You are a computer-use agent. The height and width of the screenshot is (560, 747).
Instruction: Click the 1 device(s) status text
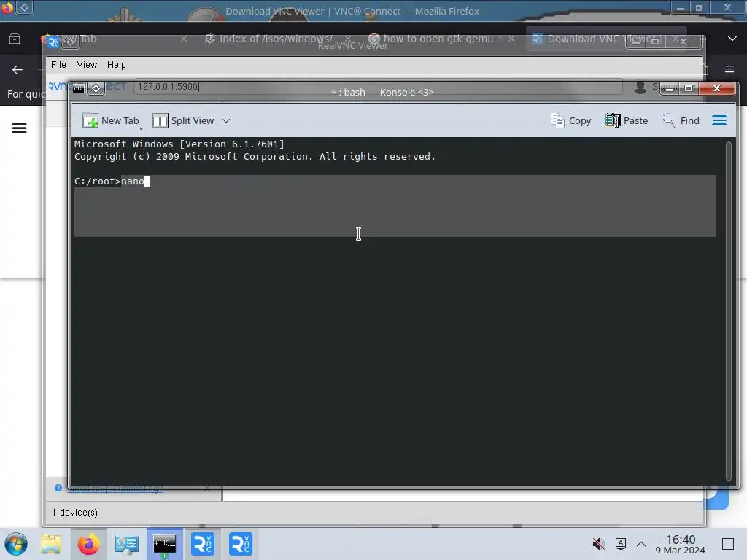(75, 513)
